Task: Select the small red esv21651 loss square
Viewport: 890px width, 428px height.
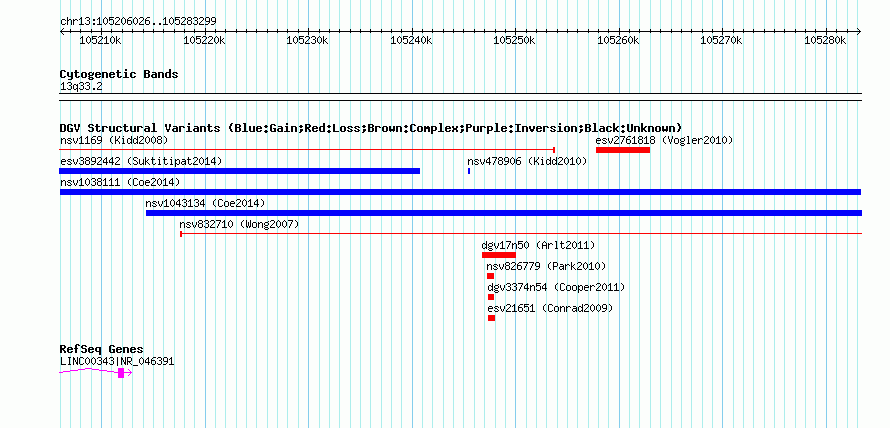Action: (492, 318)
